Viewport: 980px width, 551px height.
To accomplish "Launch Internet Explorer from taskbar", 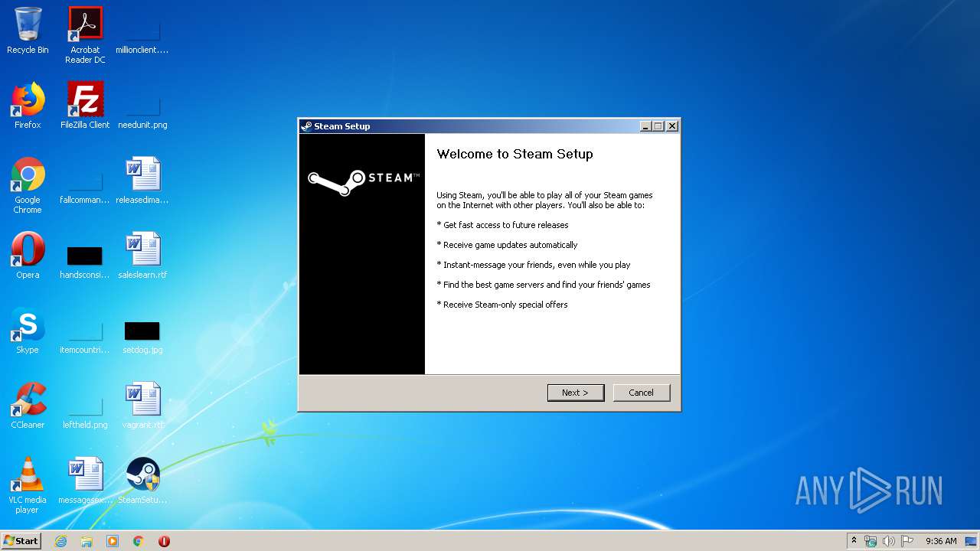I will (x=60, y=541).
